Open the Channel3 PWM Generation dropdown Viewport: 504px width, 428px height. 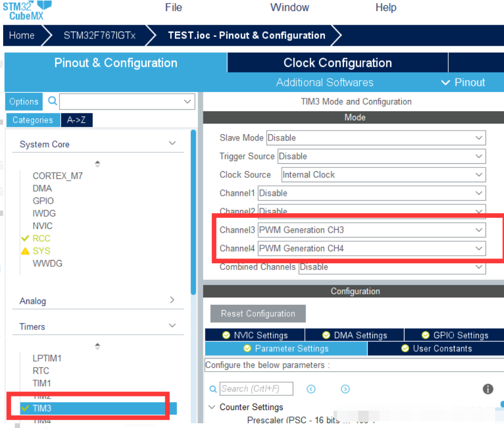372,230
